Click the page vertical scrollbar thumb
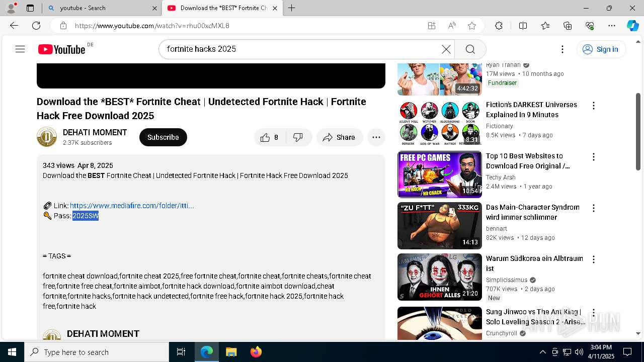Screen dimensions: 644x362 pos(638,132)
